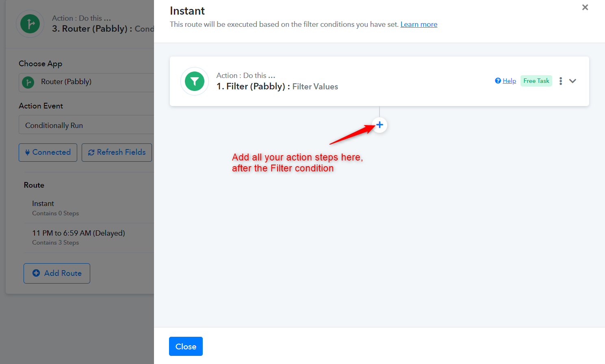Open the Action Event Conditionally Run dropdown
The width and height of the screenshot is (605, 364).
tap(86, 125)
